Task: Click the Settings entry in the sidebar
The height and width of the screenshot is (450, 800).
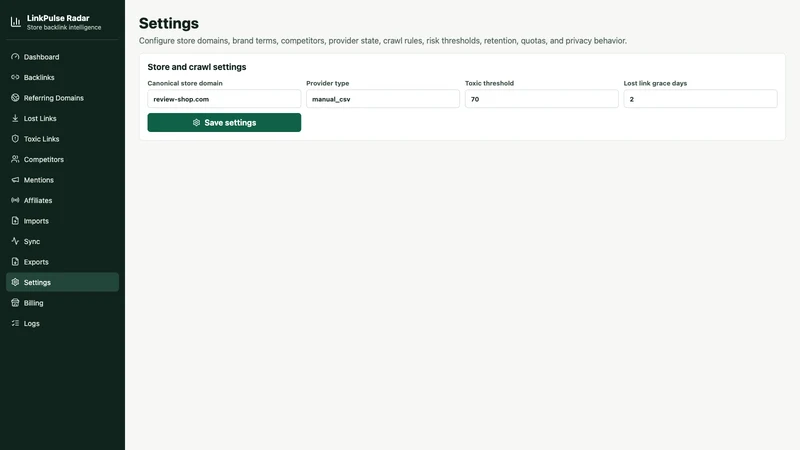Action: (62, 282)
